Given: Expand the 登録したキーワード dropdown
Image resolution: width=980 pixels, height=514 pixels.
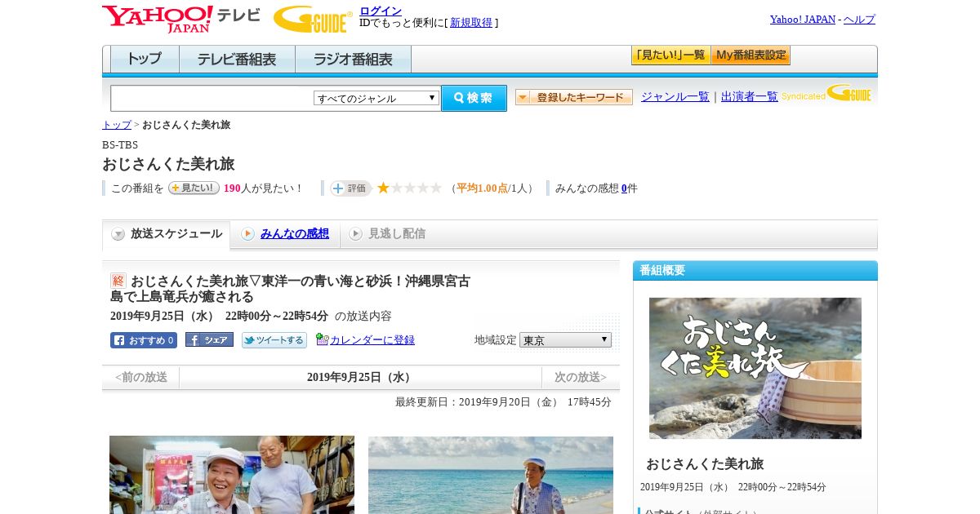Looking at the screenshot, I should pyautogui.click(x=573, y=97).
